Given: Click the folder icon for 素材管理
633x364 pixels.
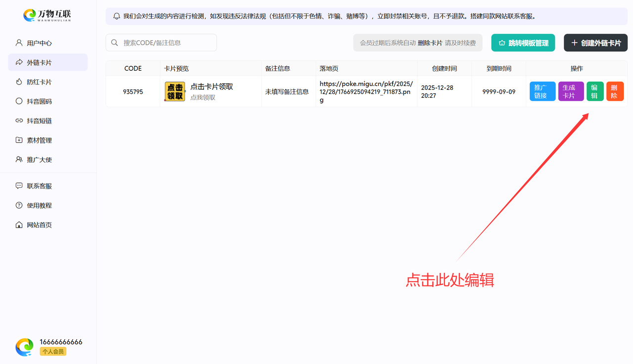Looking at the screenshot, I should point(19,140).
